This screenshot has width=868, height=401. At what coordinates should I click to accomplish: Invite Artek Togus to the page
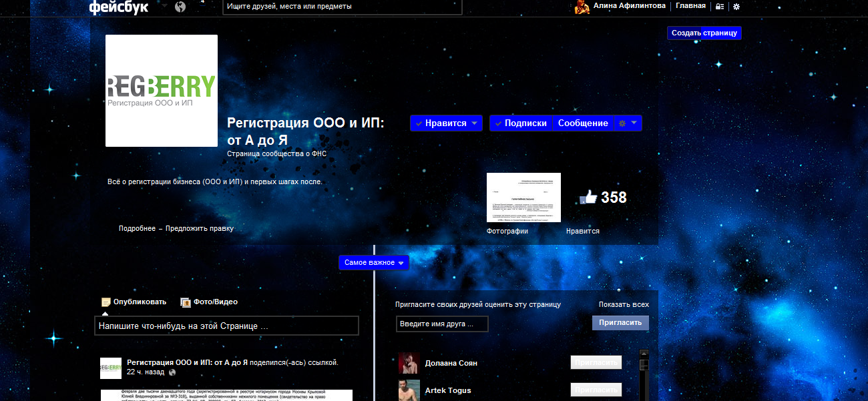coord(596,390)
